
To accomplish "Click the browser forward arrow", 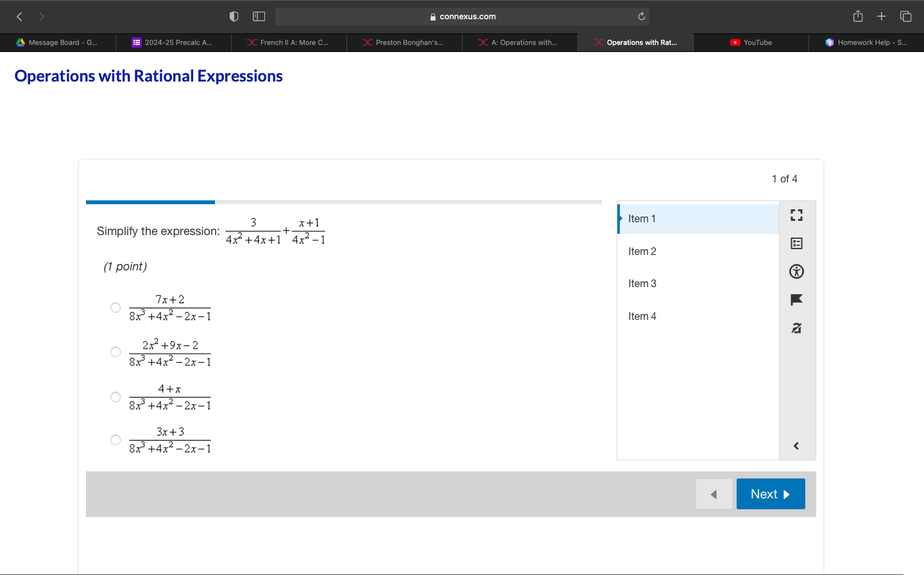I will [x=42, y=17].
